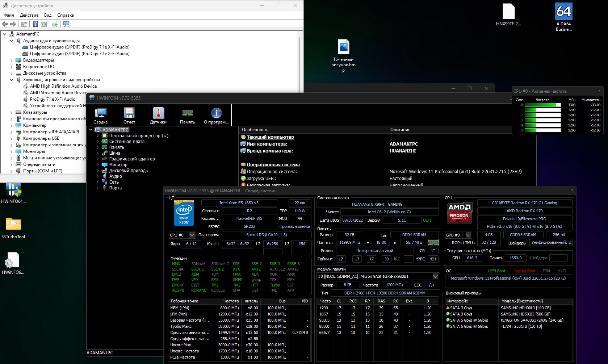Open the Действие menu in Device Manager

click(x=29, y=15)
